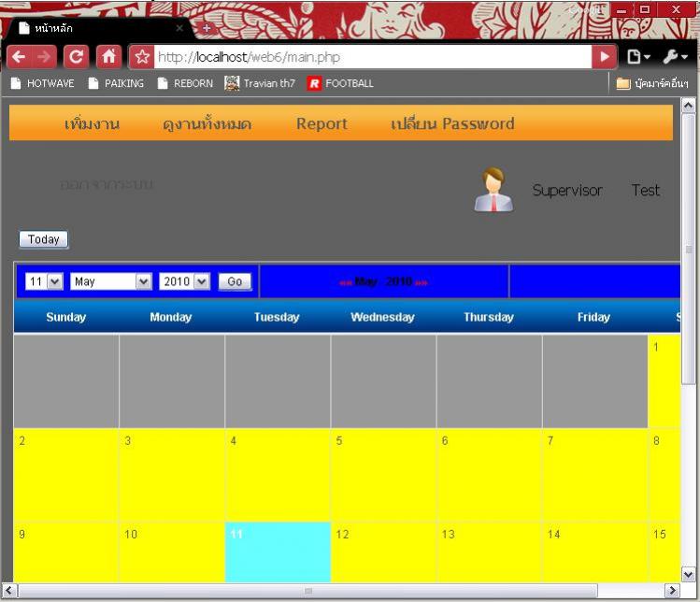Click horizontal scrollbar left arrow

coord(9,591)
